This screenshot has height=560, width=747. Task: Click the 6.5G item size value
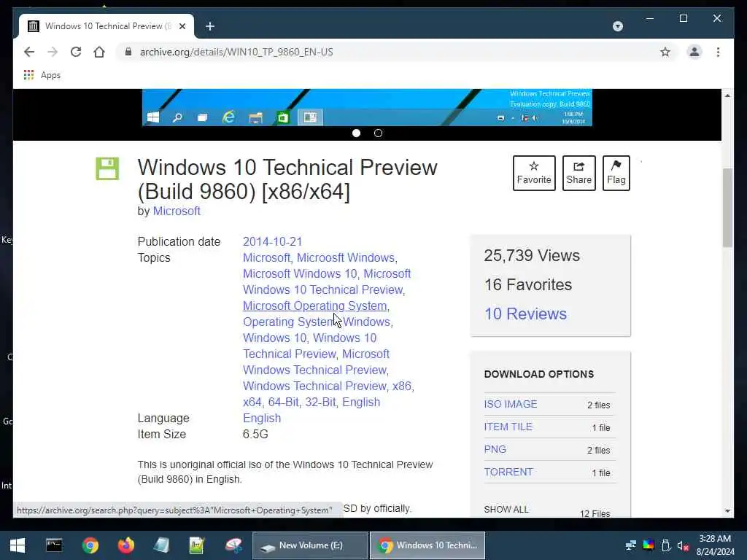255,435
